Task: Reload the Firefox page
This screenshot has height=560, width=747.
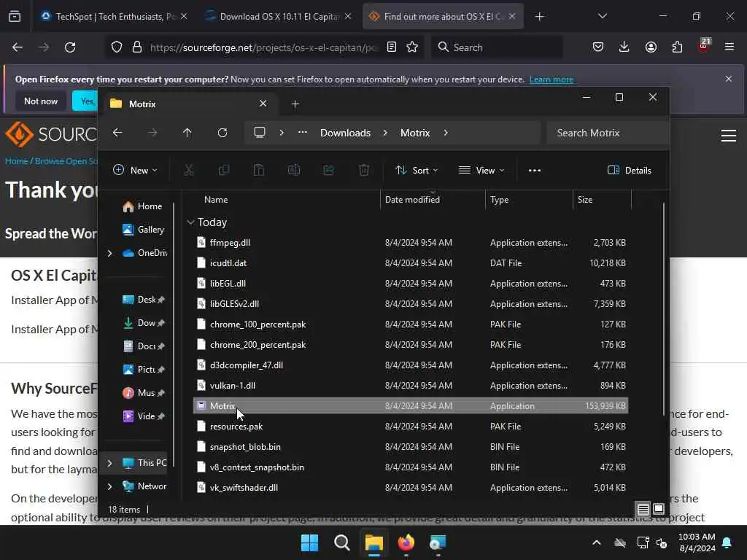Action: click(x=70, y=47)
